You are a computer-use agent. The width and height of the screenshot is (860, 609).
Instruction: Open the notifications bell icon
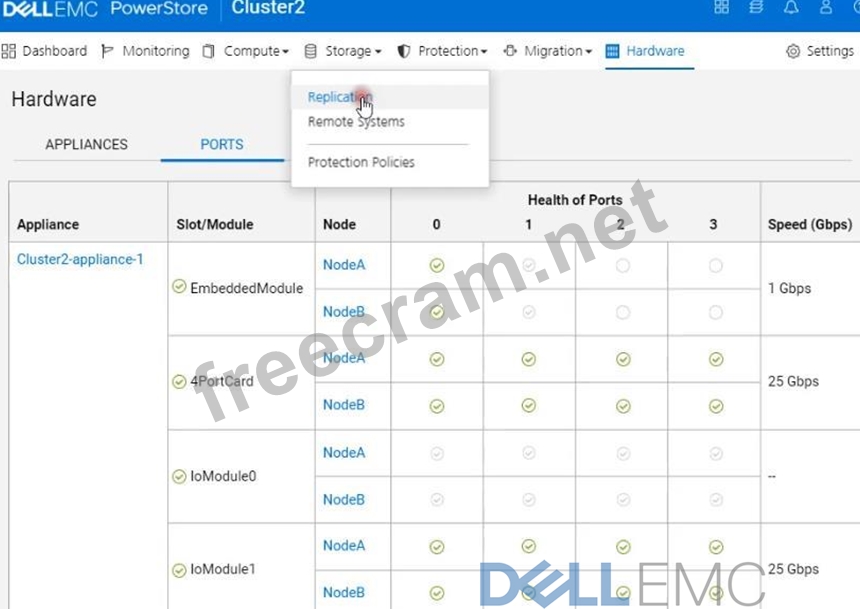point(791,8)
